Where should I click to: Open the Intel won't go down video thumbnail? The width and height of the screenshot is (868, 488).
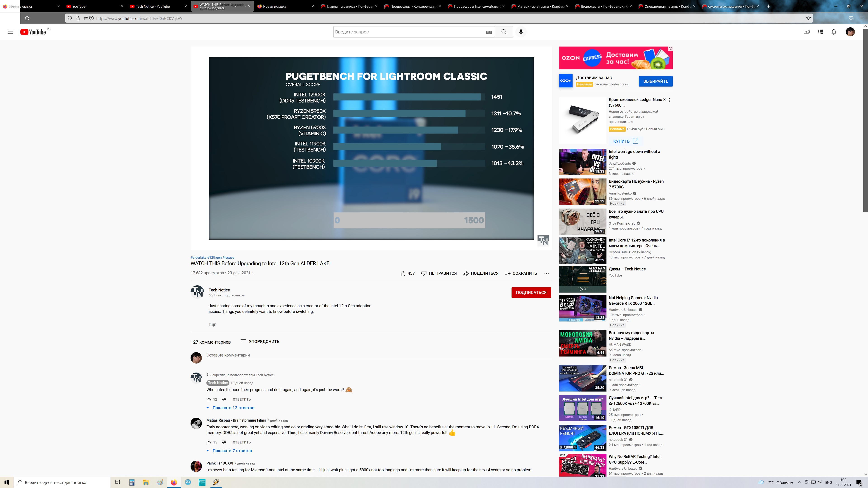(582, 162)
